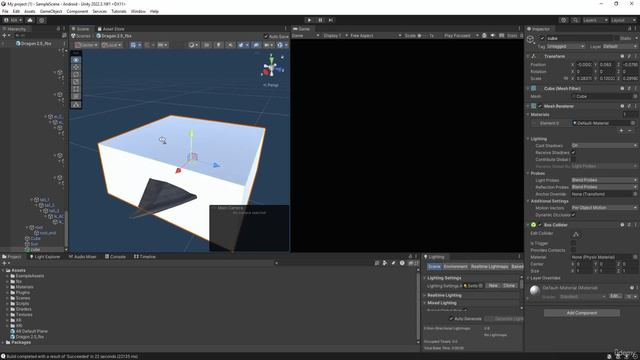
Task: Switch to the Light Explorer tab
Action: point(45,257)
